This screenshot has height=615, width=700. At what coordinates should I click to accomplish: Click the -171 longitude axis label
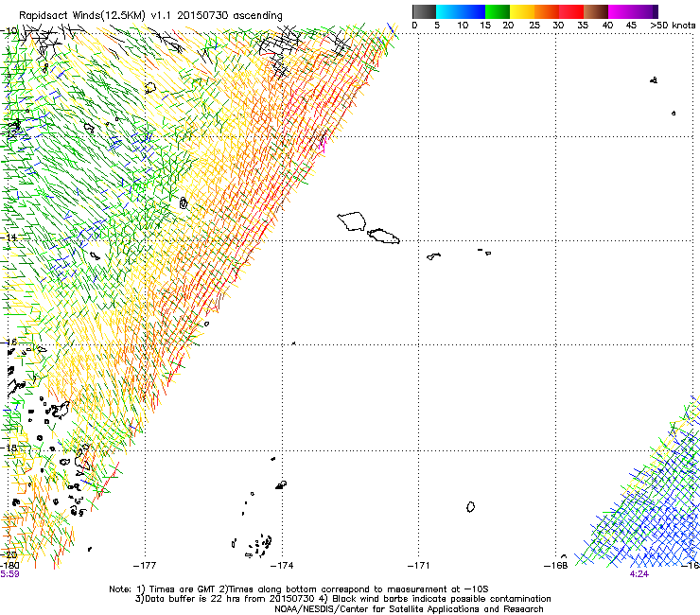pyautogui.click(x=419, y=566)
